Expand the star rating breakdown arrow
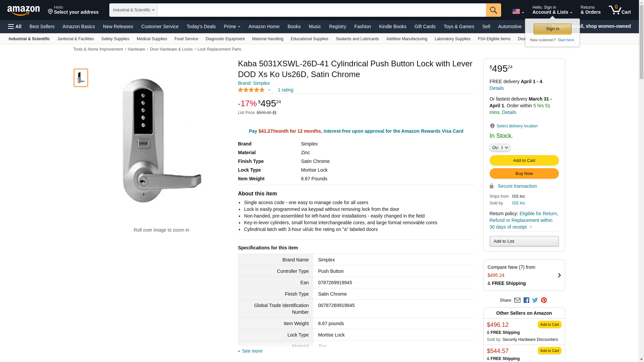The height and width of the screenshot is (362, 644). [269, 90]
